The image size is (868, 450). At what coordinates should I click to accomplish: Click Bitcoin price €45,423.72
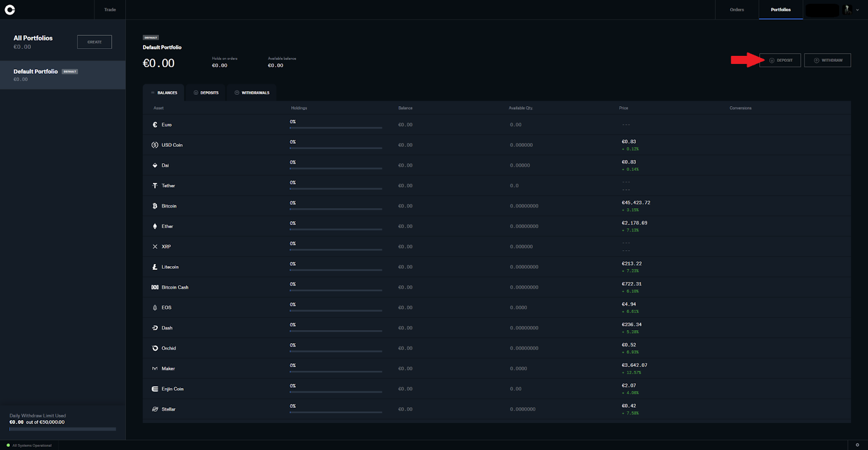pyautogui.click(x=636, y=203)
